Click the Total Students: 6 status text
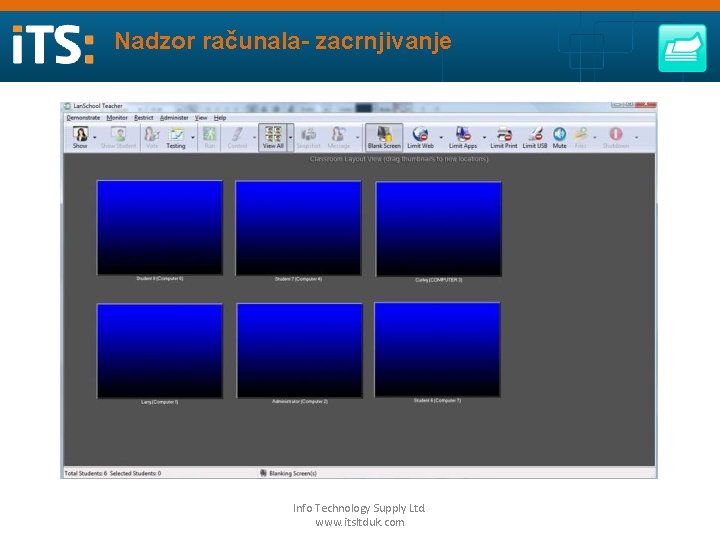Image resolution: width=720 pixels, height=540 pixels. [86, 473]
